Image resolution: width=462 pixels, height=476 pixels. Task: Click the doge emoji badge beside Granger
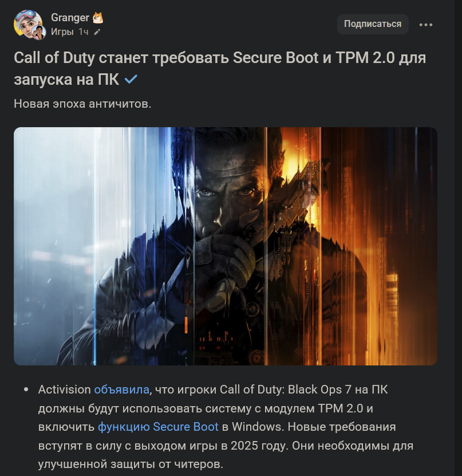[x=97, y=18]
